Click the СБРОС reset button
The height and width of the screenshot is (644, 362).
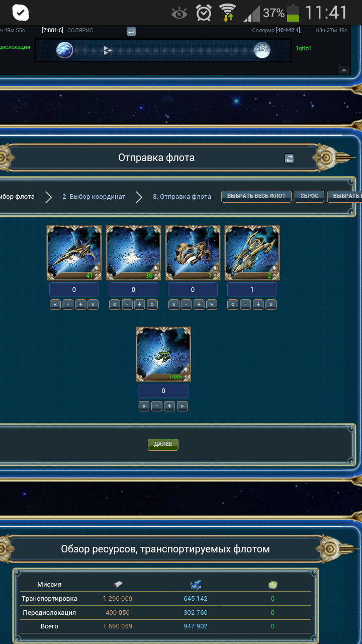309,196
